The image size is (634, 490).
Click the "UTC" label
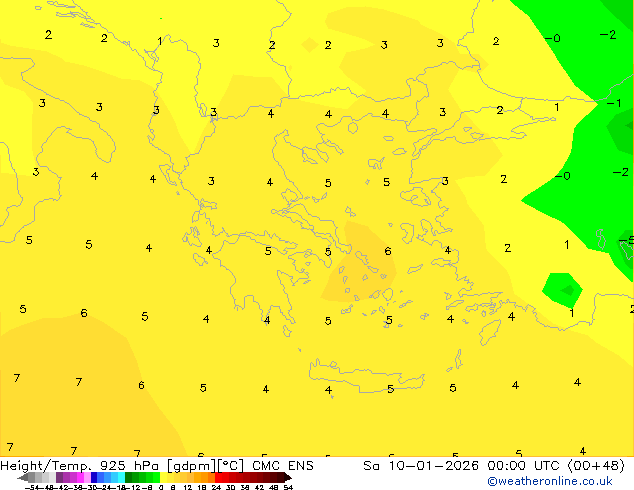(x=547, y=466)
